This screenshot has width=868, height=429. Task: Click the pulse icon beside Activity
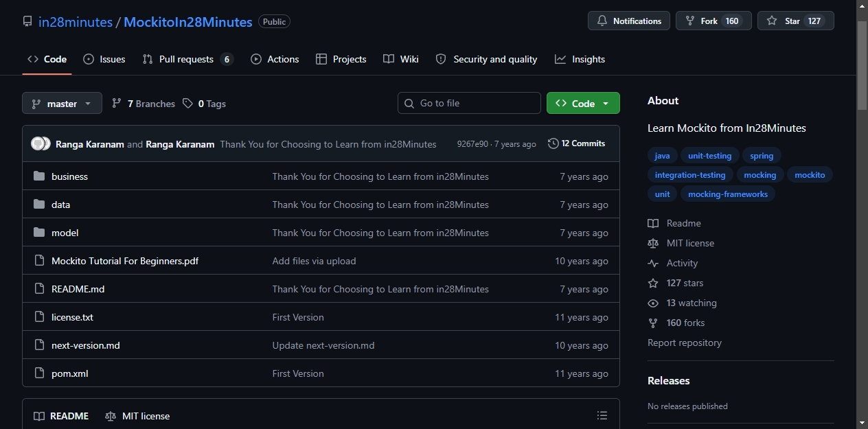[x=653, y=263]
